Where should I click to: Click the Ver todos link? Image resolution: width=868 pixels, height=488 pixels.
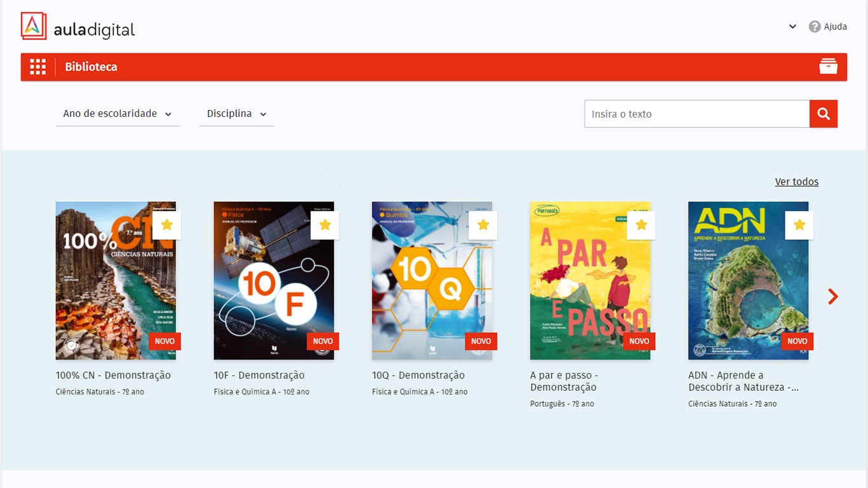[x=797, y=182]
